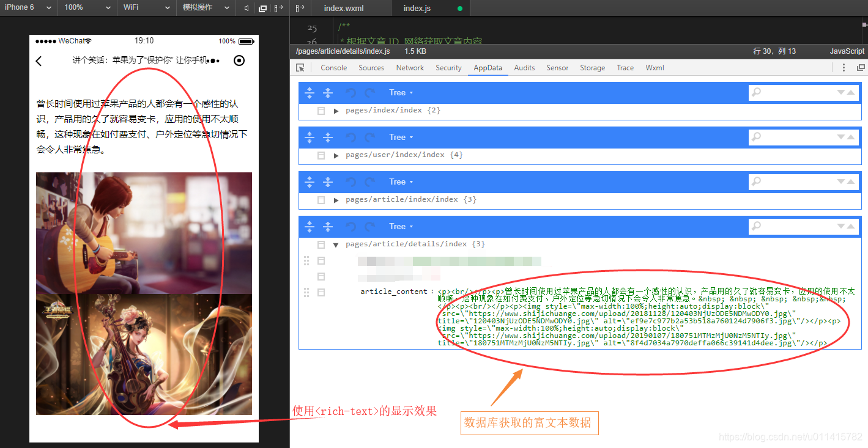
Task: Click undo in the pages/article/details/index panel
Action: click(x=351, y=227)
